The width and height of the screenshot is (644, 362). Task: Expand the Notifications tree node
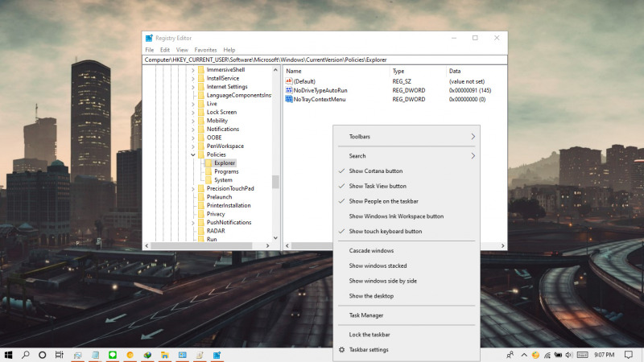[193, 130]
